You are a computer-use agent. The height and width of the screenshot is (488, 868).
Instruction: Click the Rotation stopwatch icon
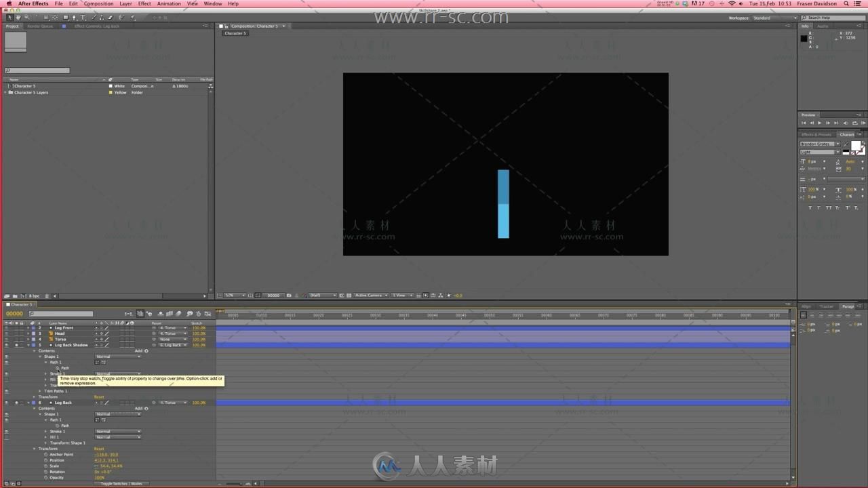tap(46, 472)
